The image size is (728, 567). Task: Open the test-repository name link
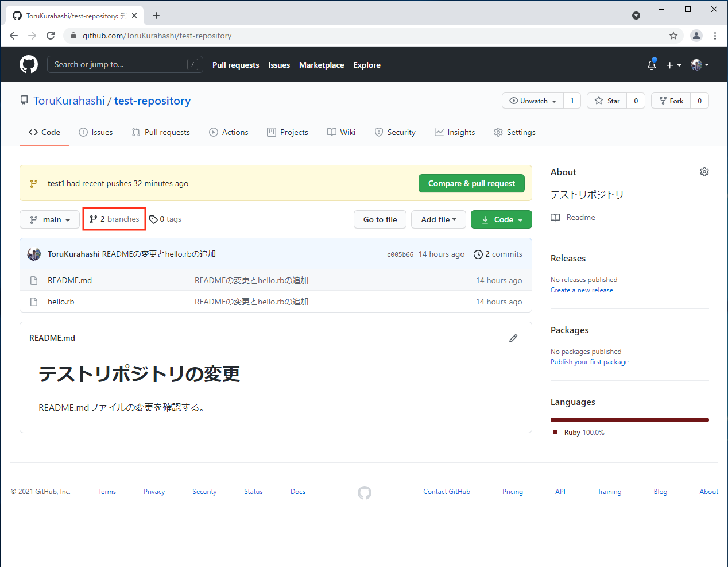[152, 101]
